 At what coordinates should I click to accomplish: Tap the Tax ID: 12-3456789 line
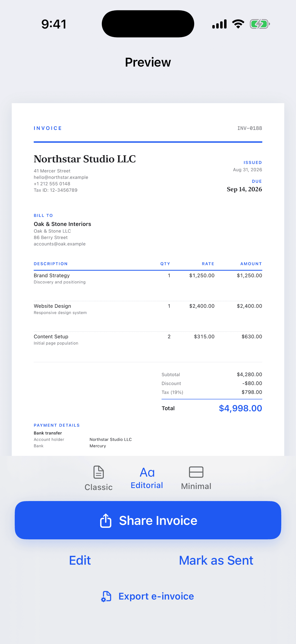pyautogui.click(x=55, y=190)
